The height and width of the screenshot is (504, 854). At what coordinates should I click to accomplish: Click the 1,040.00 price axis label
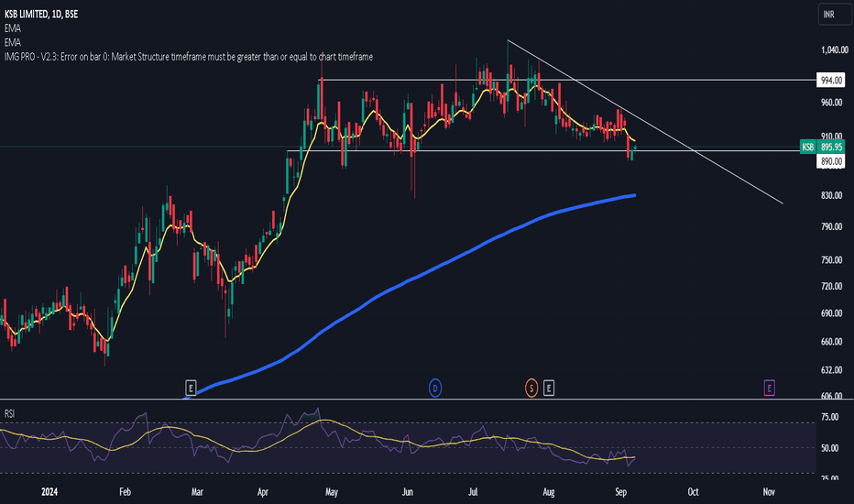coord(835,49)
